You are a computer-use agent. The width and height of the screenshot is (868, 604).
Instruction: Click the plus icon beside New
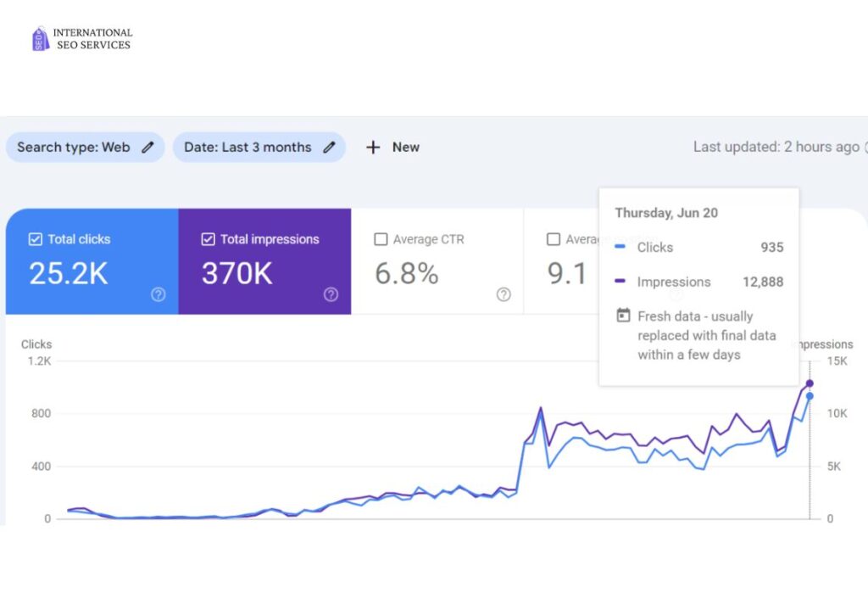pyautogui.click(x=373, y=148)
